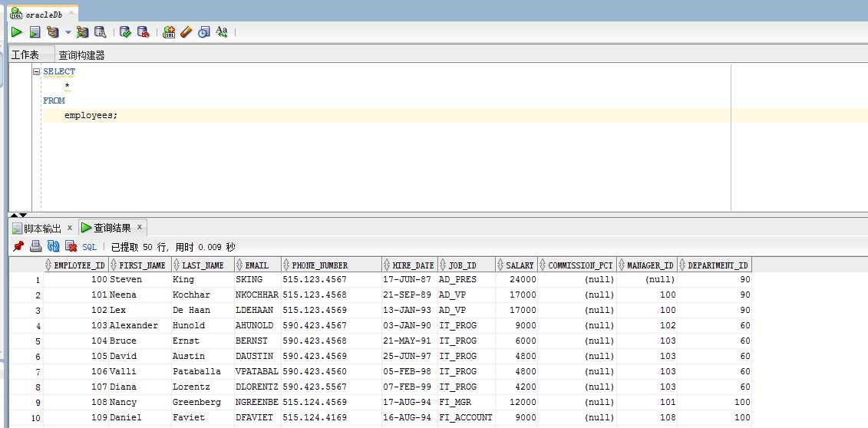Viewport: 868px width, 428px height.
Task: Select the 25-JUN-97 hire date cell
Action: pos(410,356)
